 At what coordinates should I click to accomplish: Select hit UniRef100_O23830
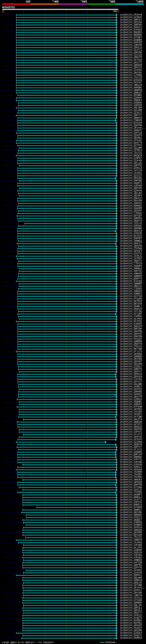coord(131,17)
